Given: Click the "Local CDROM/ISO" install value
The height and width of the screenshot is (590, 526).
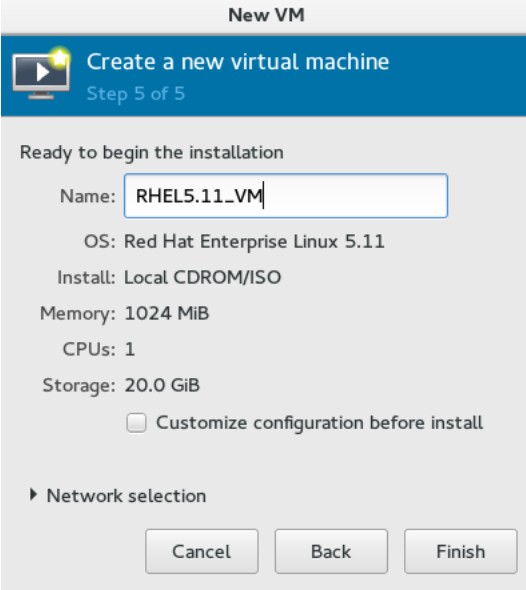Looking at the screenshot, I should pyautogui.click(x=202, y=277).
